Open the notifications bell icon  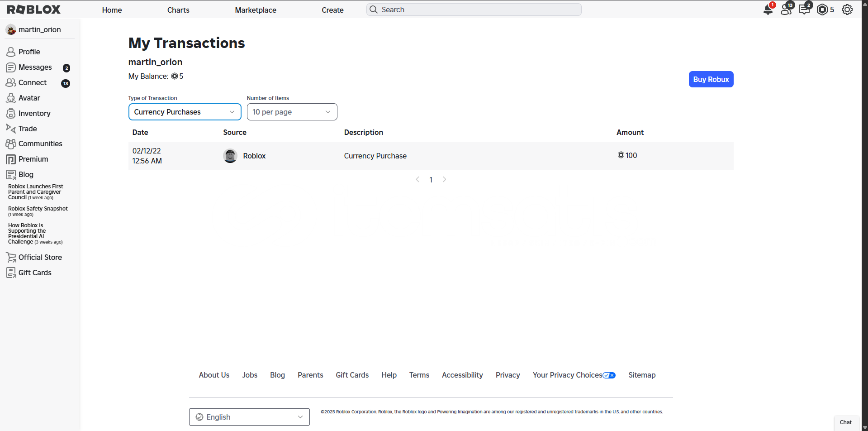(x=768, y=10)
